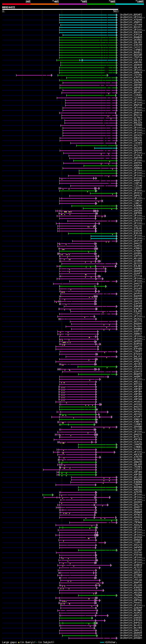Click the green ~80% identity color band
This screenshot has width=146, height=644.
pos(101,4)
